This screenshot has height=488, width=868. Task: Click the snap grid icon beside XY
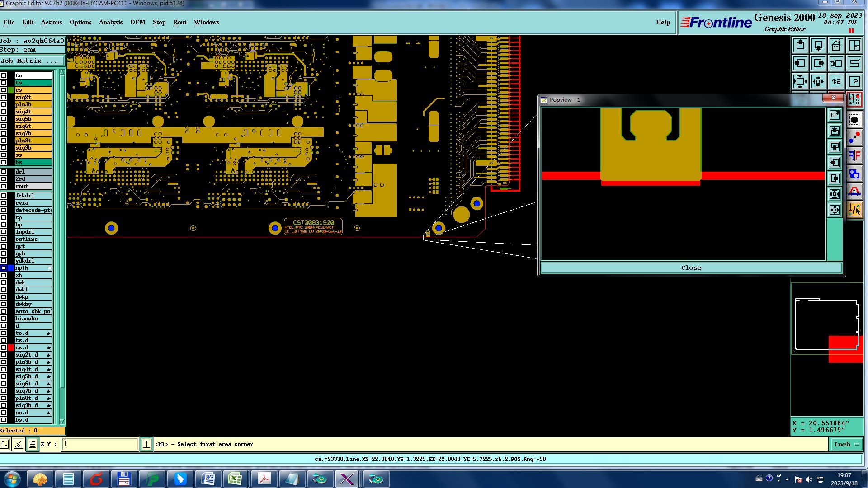[33, 445]
